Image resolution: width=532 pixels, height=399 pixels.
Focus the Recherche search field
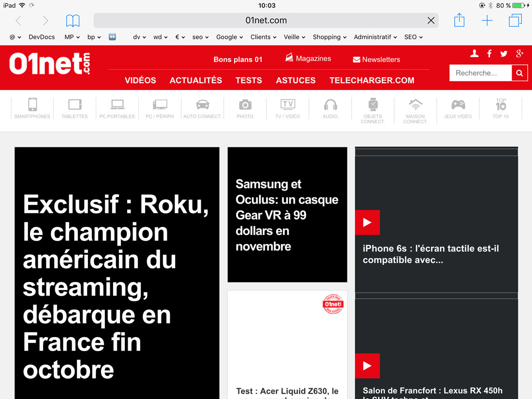coord(480,73)
